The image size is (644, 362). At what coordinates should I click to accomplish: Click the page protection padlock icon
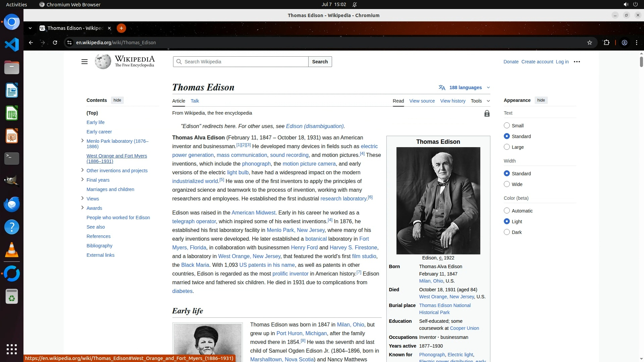tap(487, 114)
